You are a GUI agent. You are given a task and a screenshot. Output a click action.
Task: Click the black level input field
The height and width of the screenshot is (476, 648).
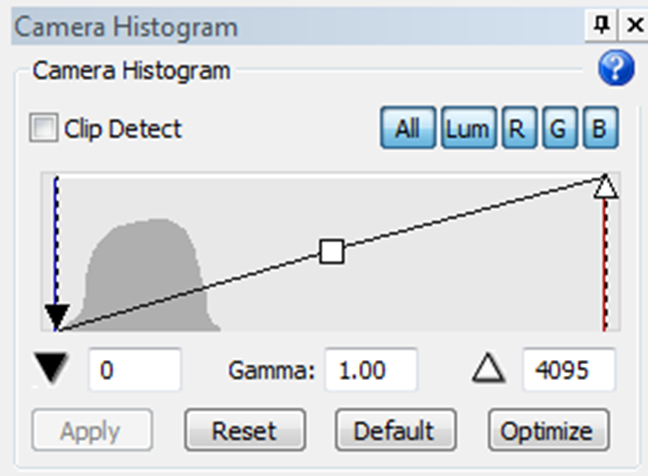point(135,371)
